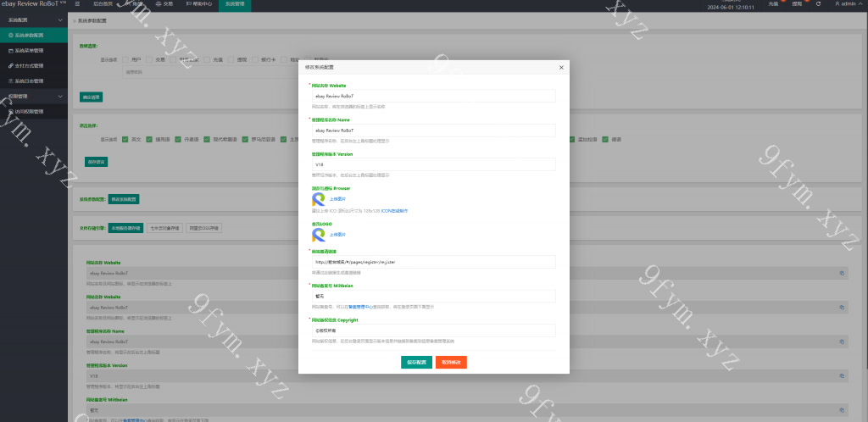
Task: Switch to the 后台首页 top tab
Action: point(103,4)
